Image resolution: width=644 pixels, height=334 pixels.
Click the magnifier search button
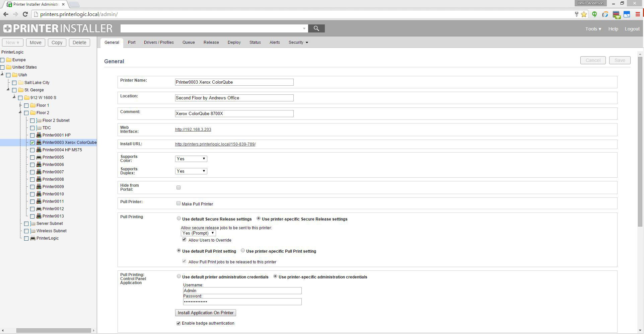coord(316,28)
